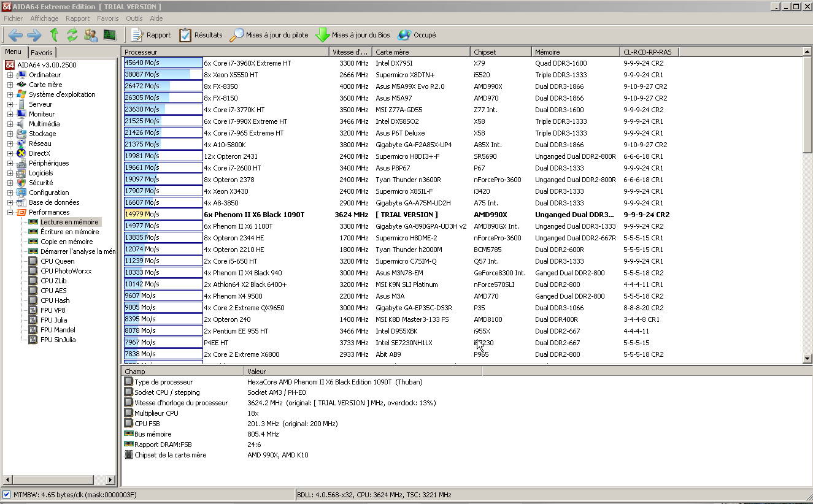Select the CPU Queen benchmark
813x504 pixels.
coord(57,261)
